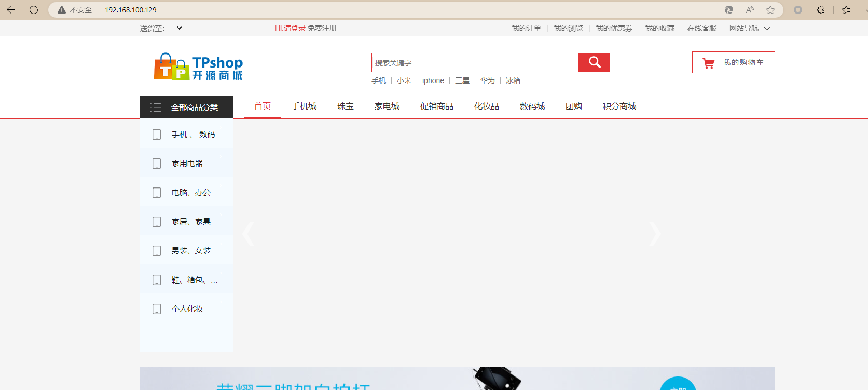Click the red search magnifier button
The width and height of the screenshot is (868, 390).
click(594, 63)
